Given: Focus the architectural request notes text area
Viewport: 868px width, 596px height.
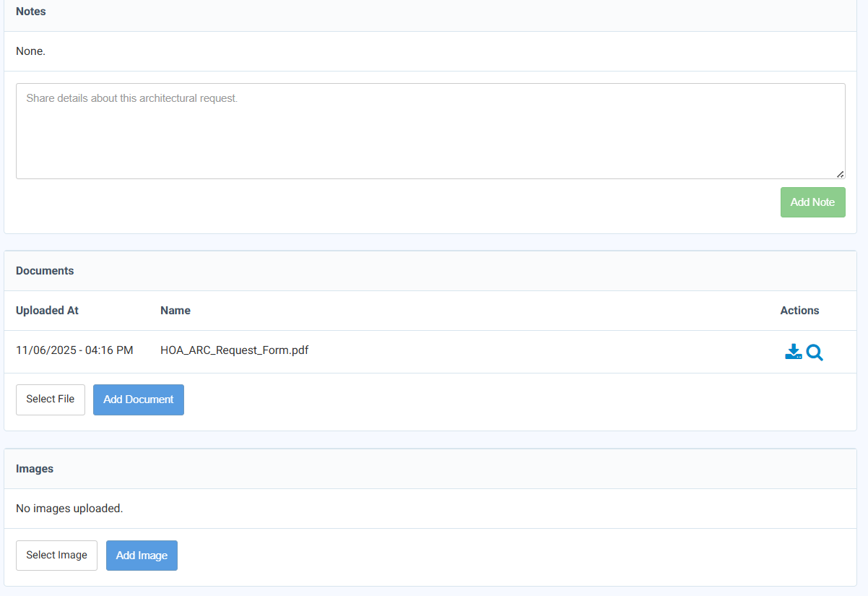Looking at the screenshot, I should tap(430, 131).
